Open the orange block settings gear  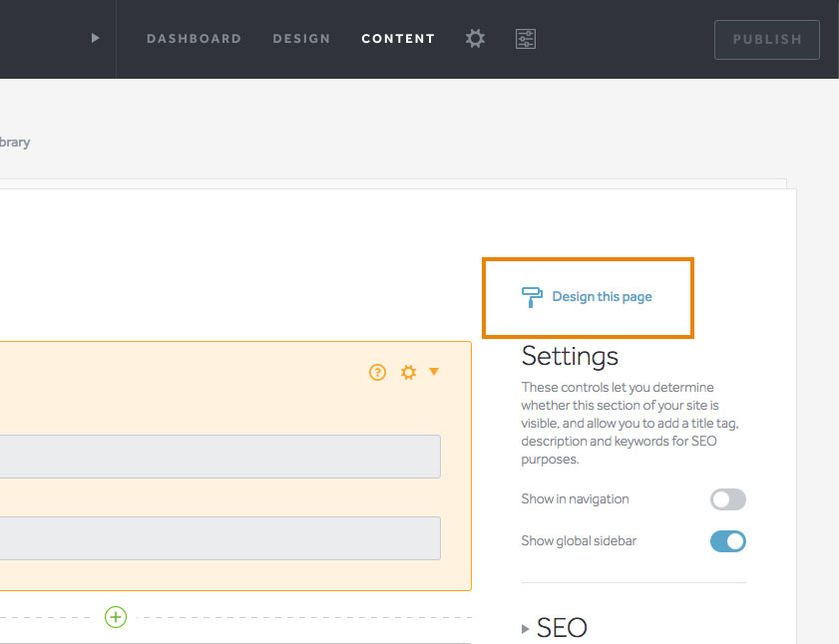408,372
